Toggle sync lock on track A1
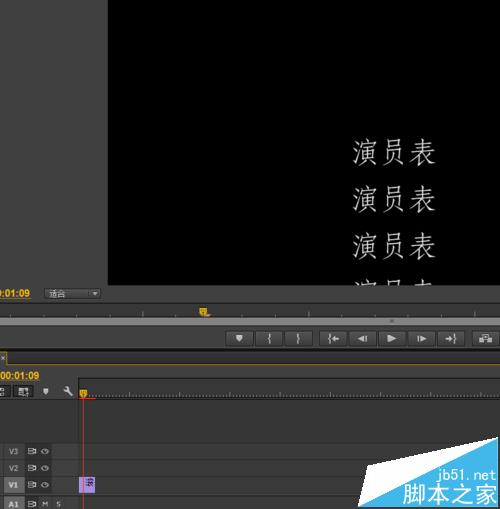This screenshot has width=500, height=509. click(32, 504)
